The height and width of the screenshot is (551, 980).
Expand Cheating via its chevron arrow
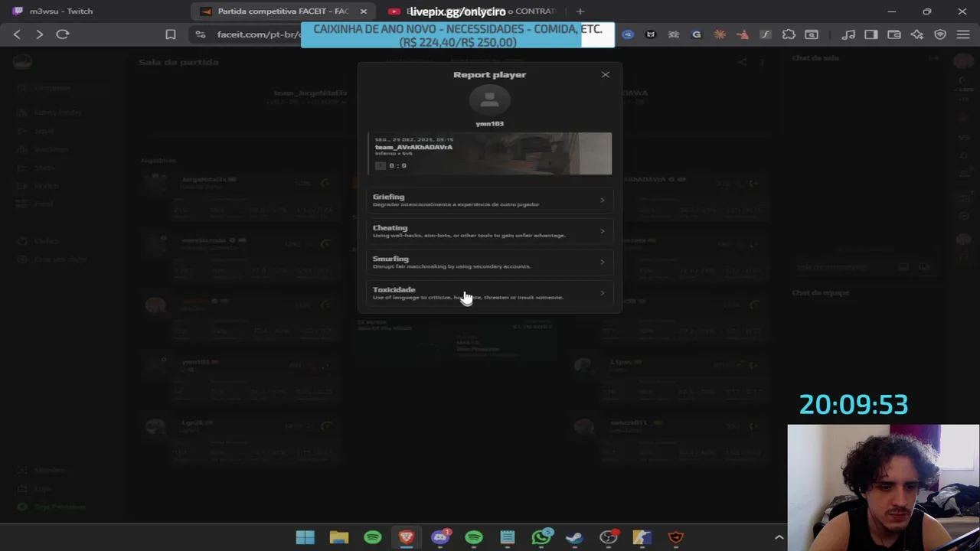pos(602,231)
